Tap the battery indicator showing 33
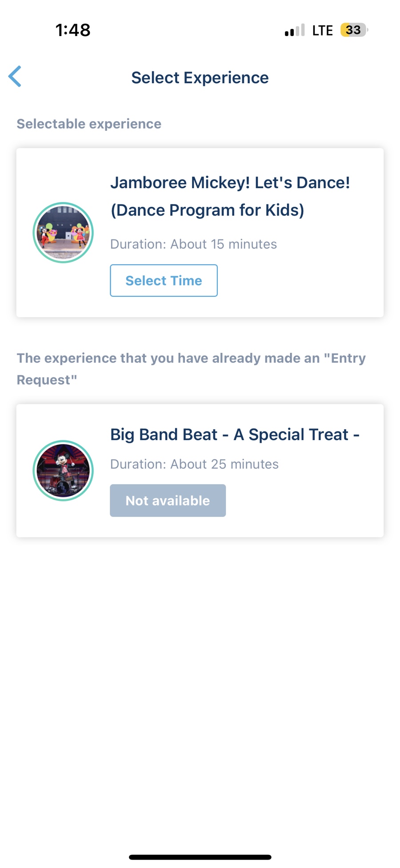Image resolution: width=400 pixels, height=868 pixels. tap(354, 30)
